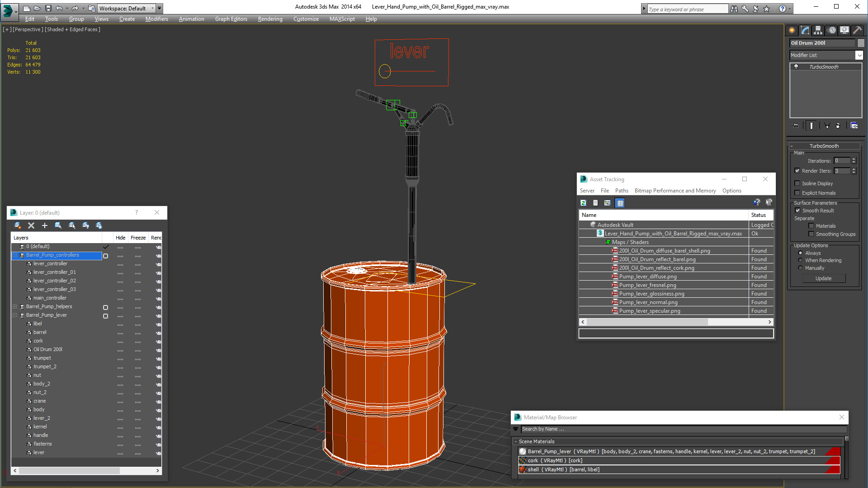
Task: Collapse the Barrel_Pump_lever layer
Action: click(x=15, y=315)
